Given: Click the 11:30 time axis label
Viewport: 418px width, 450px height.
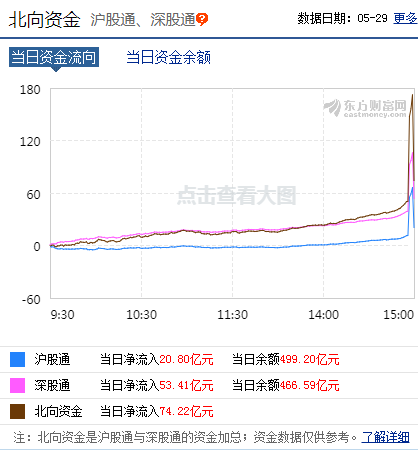Looking at the screenshot, I should (233, 315).
